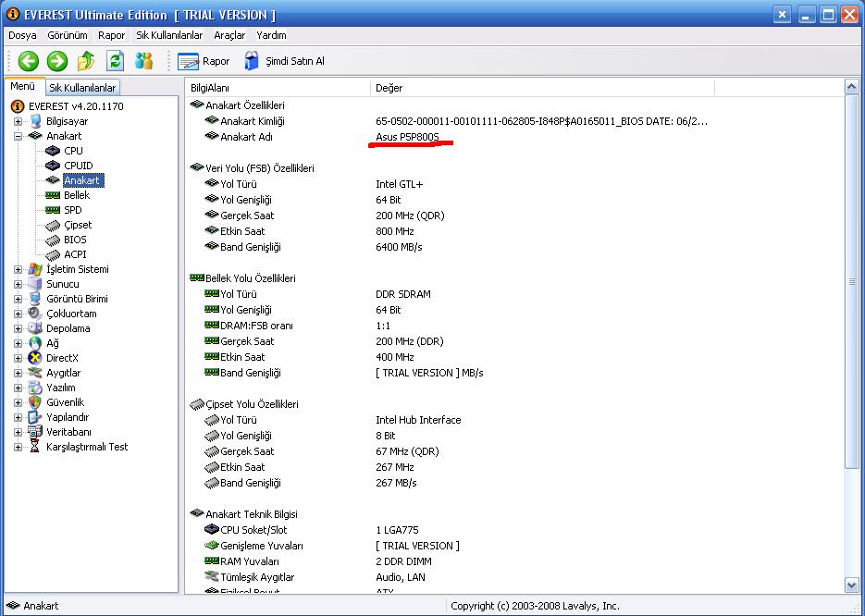Expand the Ağ tree node
This screenshot has height=616, width=865.
tap(19, 343)
